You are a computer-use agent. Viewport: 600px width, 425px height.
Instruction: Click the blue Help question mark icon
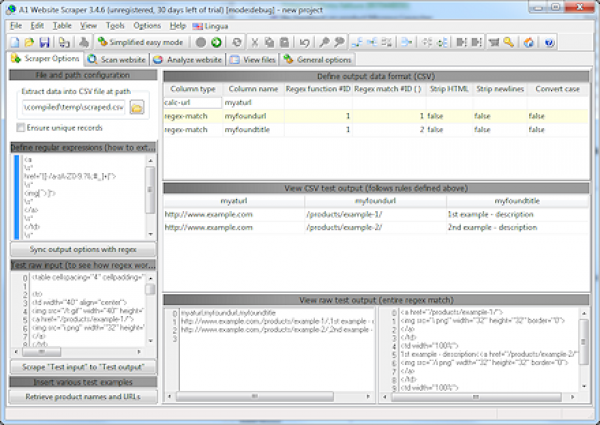pyautogui.click(x=548, y=42)
